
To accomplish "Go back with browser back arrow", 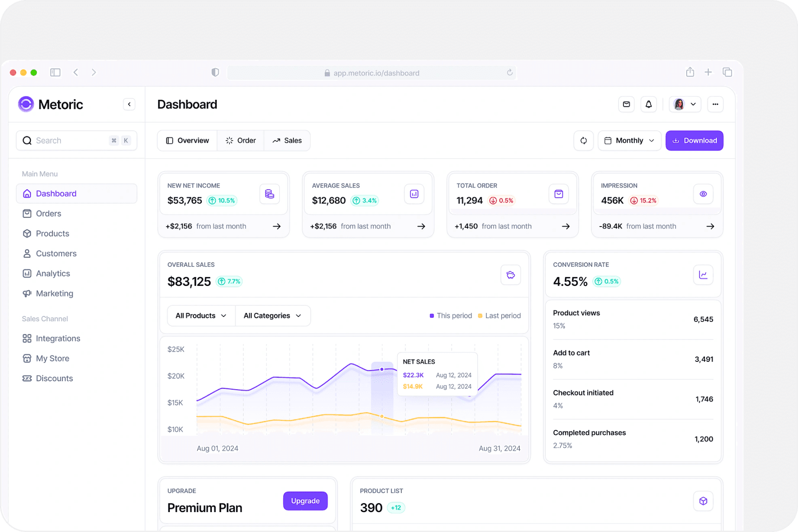I will point(76,72).
